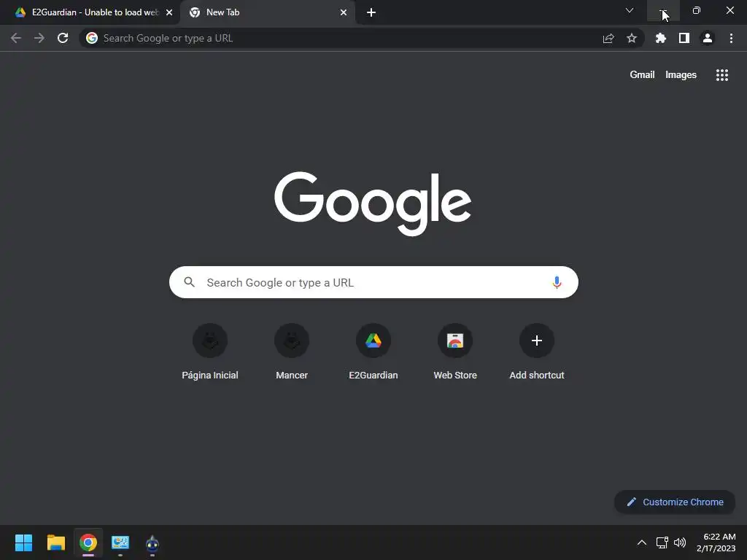Expand the tab search dropdown arrow
The image size is (747, 560).
(630, 10)
